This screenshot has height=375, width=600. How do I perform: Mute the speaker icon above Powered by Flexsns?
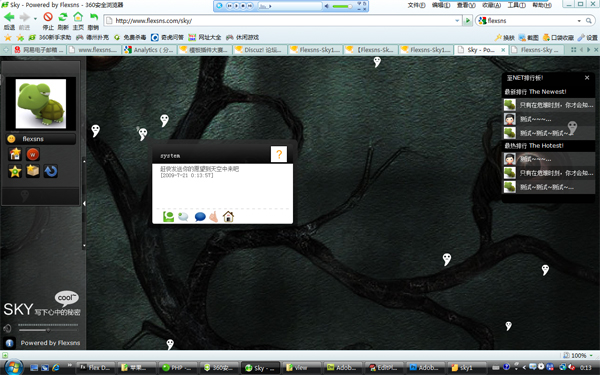(x=7, y=328)
